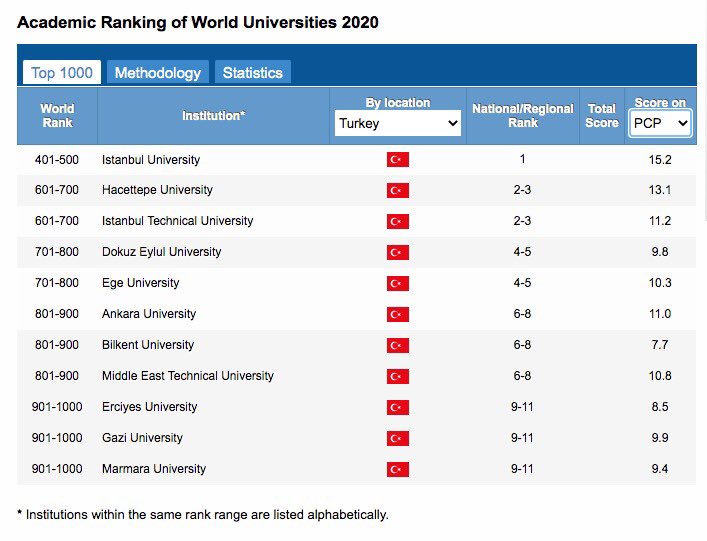Click PCP score 10.3 for Ege University
707x541 pixels.
click(x=660, y=283)
